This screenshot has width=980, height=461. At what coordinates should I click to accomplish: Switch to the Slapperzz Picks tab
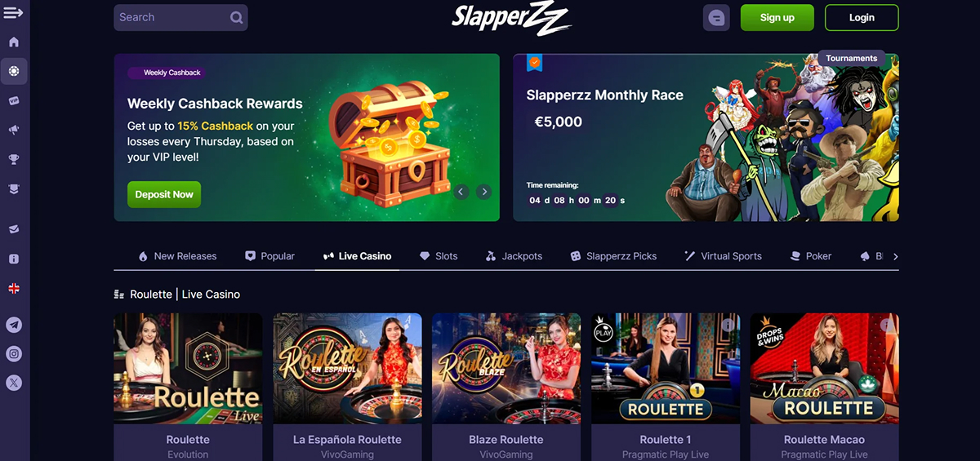coord(612,256)
